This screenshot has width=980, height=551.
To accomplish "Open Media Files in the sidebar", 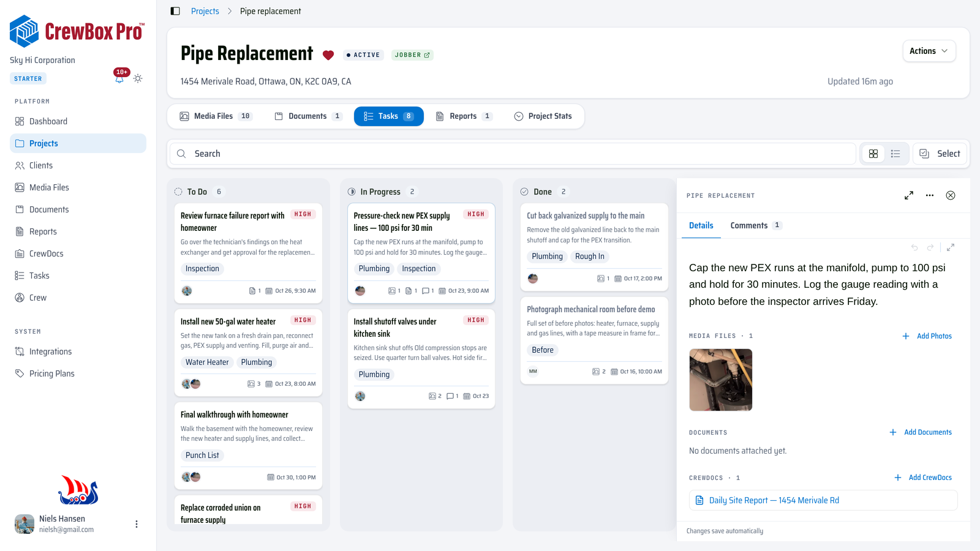I will pos(78,187).
